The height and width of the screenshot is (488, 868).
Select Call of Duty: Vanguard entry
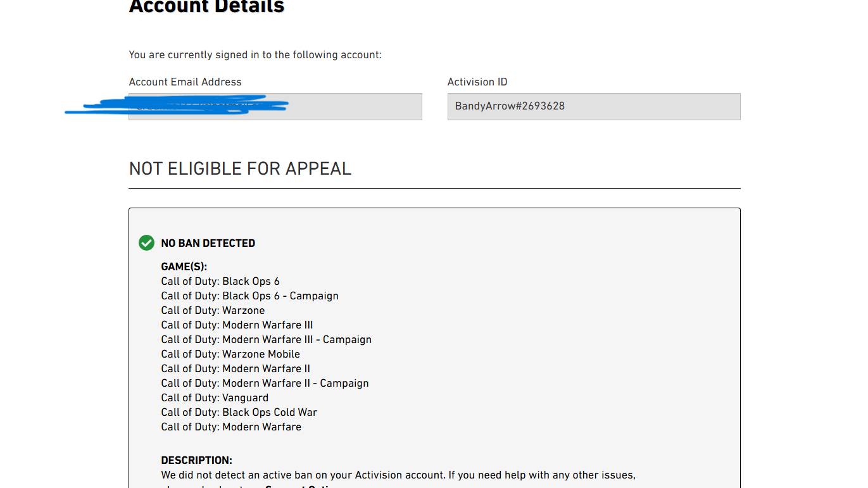tap(215, 397)
